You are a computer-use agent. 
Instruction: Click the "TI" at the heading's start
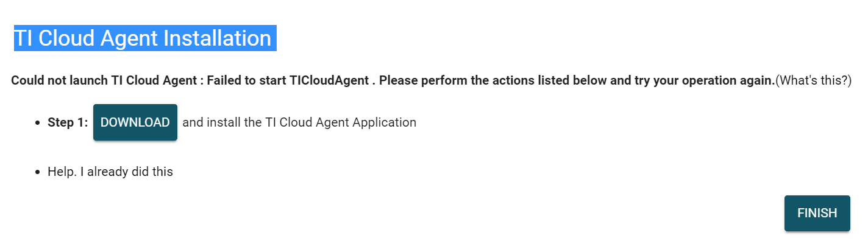[x=23, y=38]
